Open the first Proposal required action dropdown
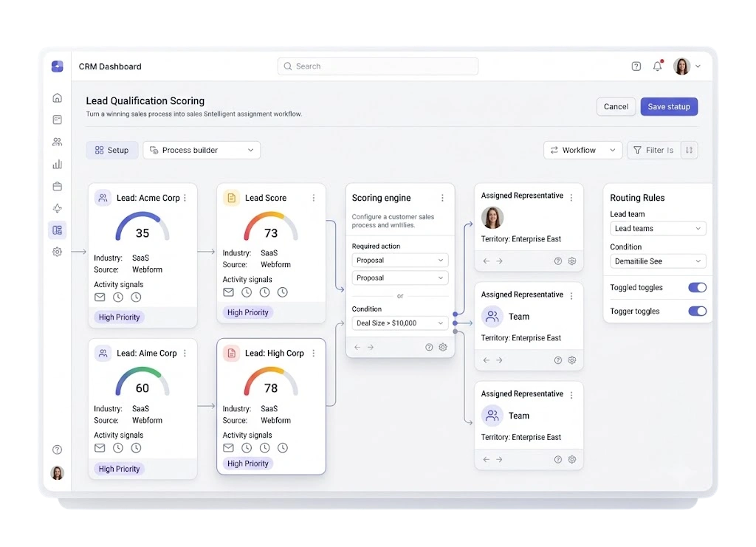This screenshot has height=547, width=756. [x=399, y=261]
